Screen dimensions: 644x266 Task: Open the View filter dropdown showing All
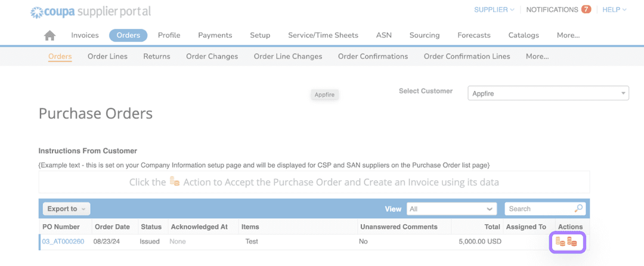(452, 209)
